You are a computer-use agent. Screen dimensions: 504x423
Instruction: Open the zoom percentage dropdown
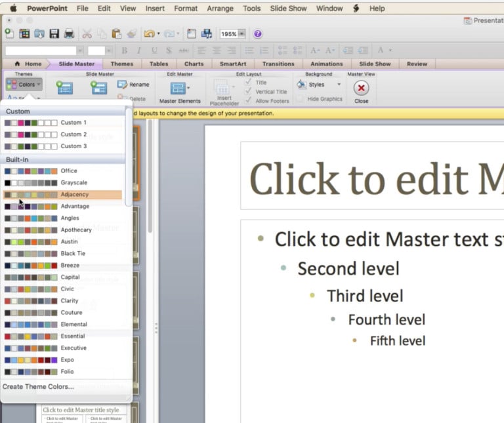(x=242, y=33)
